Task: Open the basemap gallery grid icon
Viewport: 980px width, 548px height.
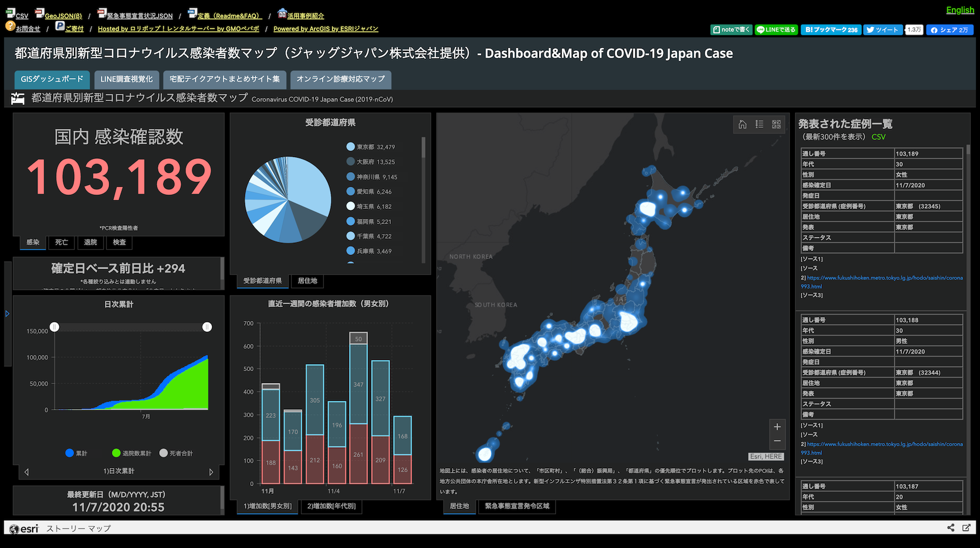Action: click(776, 124)
